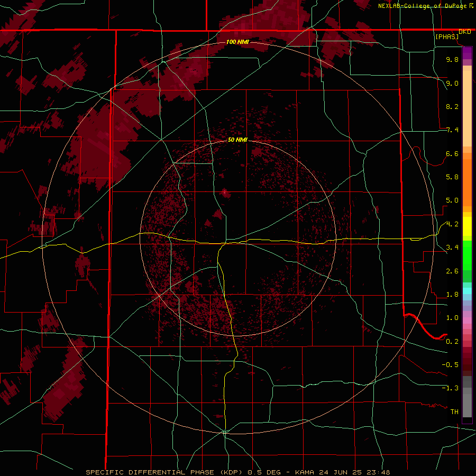Click the 5.8 value on color scale
476x476 pixels.
[452, 177]
